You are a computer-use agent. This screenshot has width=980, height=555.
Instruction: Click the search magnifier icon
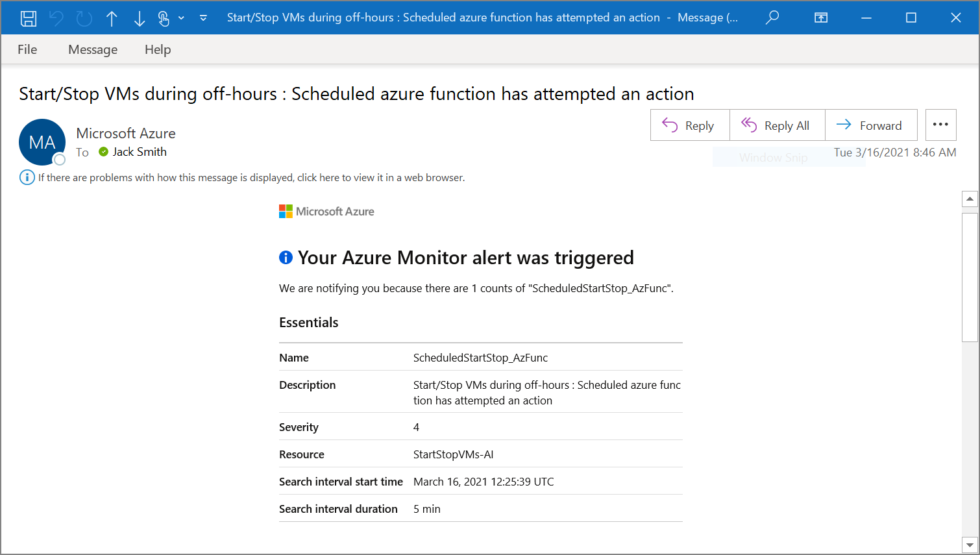click(x=772, y=18)
